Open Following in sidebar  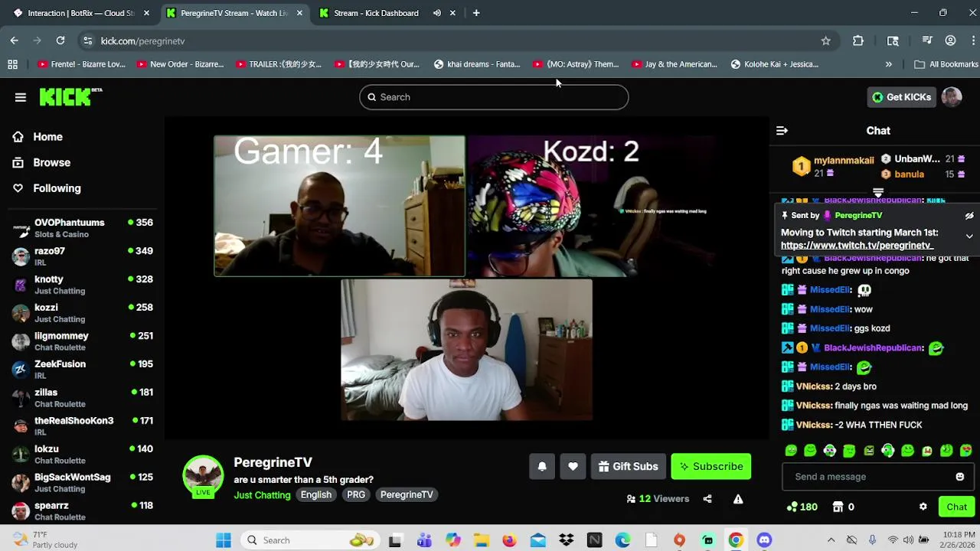(57, 188)
